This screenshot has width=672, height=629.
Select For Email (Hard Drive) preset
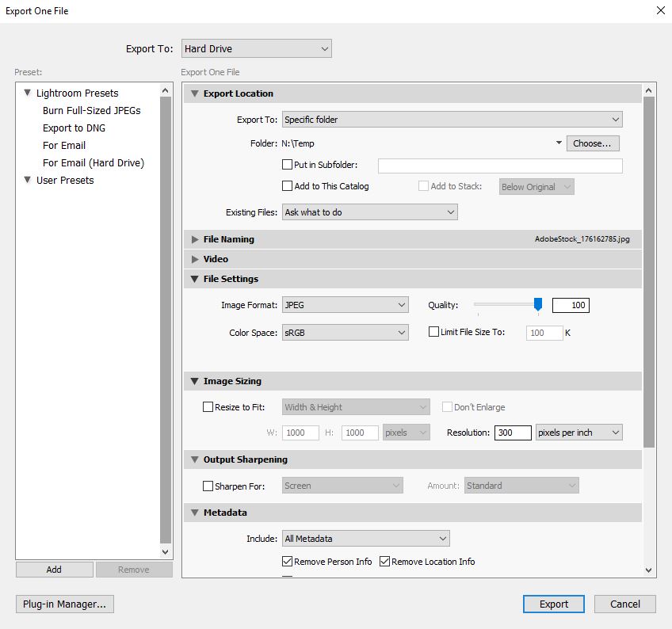click(x=94, y=163)
